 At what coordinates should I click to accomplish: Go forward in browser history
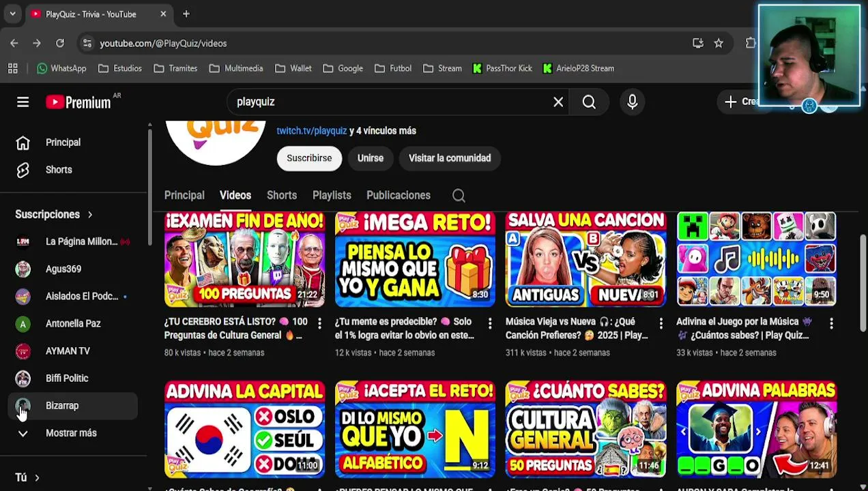(37, 43)
